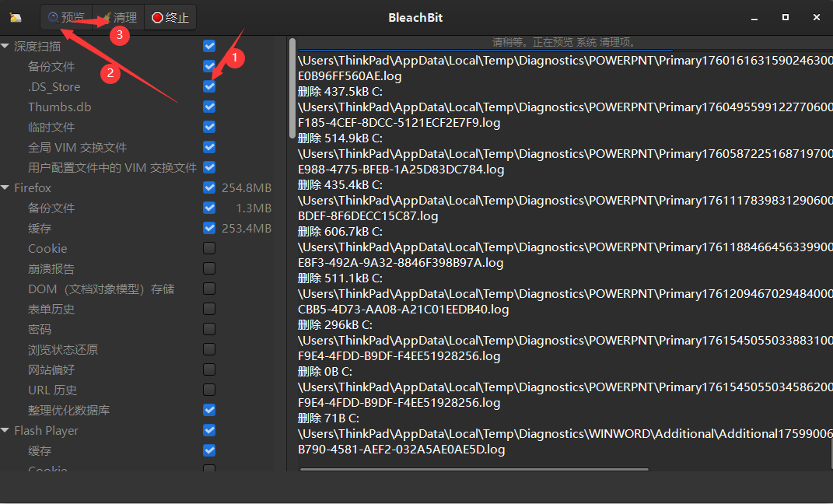The height and width of the screenshot is (504, 833).
Task: Select the URL 历史 tree row
Action: (x=53, y=390)
